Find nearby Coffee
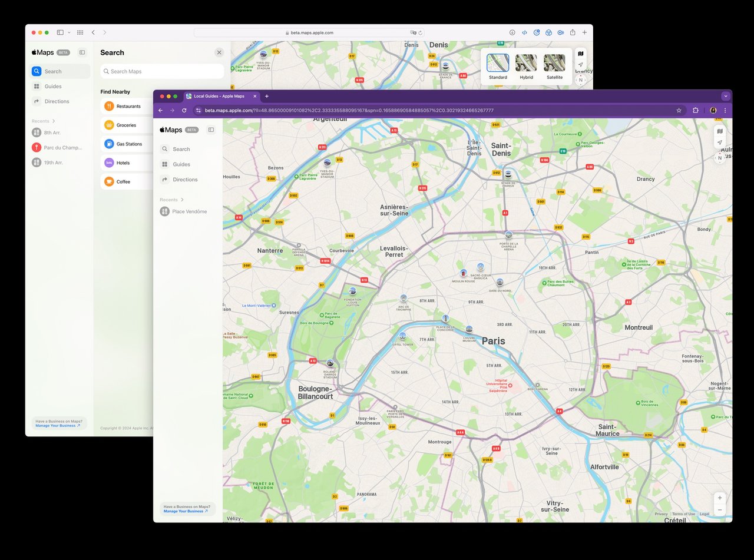This screenshot has width=754, height=560. (x=128, y=182)
